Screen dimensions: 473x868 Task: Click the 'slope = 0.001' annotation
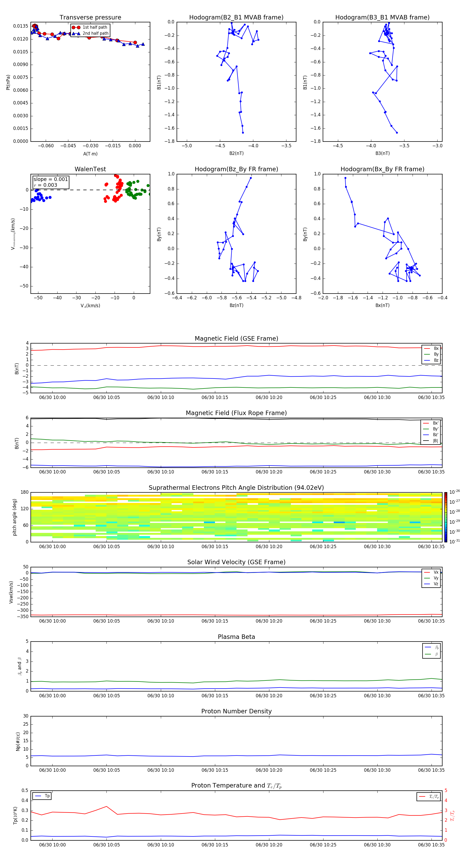pos(50,179)
